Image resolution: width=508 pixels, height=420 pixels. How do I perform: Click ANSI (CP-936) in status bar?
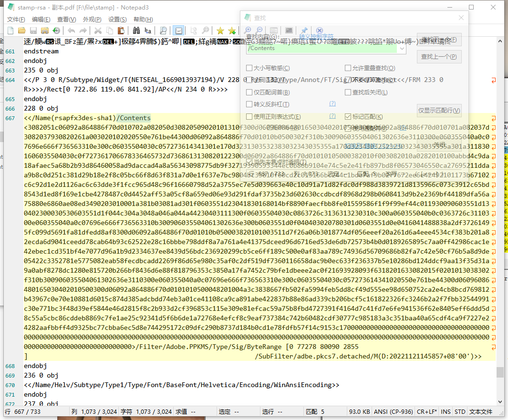(x=394, y=411)
